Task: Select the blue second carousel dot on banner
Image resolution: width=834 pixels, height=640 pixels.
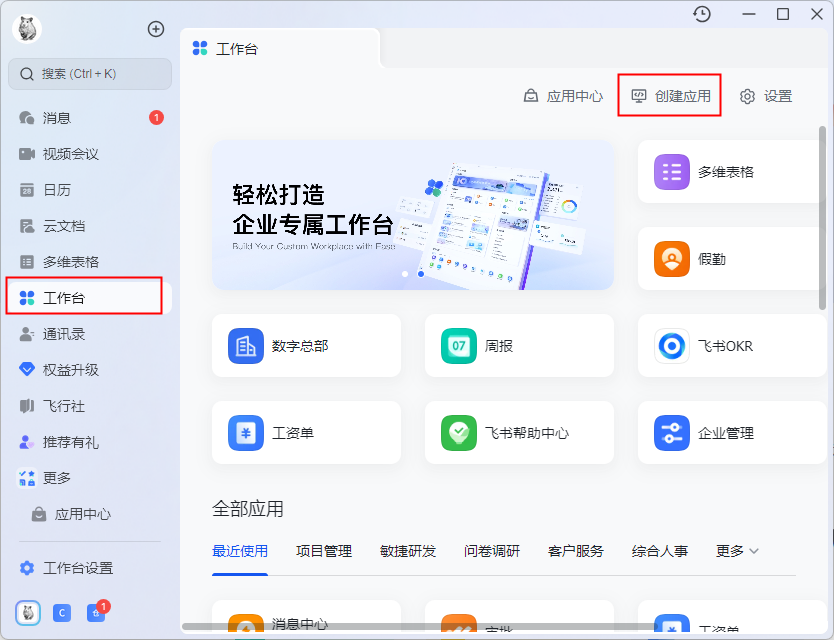Action: pos(421,274)
